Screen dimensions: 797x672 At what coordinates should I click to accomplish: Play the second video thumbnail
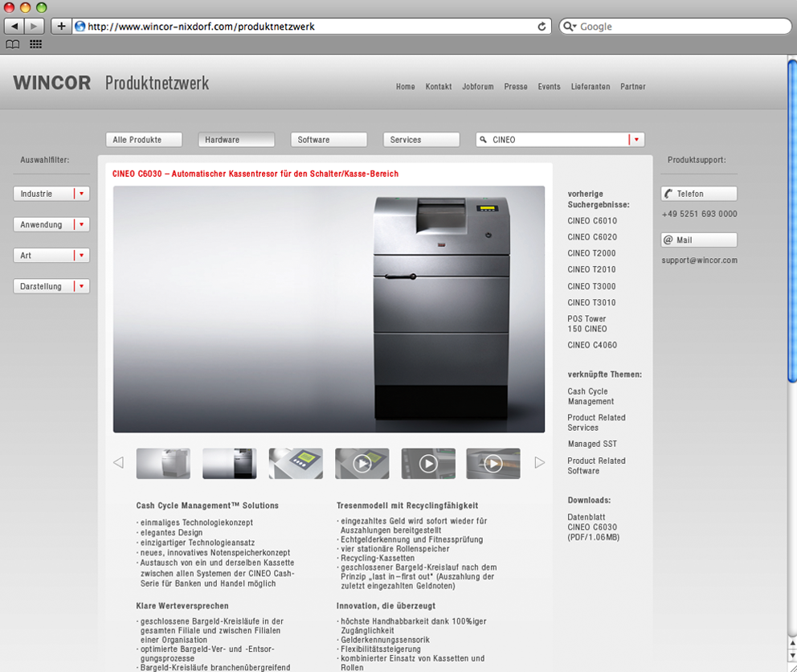tap(428, 464)
